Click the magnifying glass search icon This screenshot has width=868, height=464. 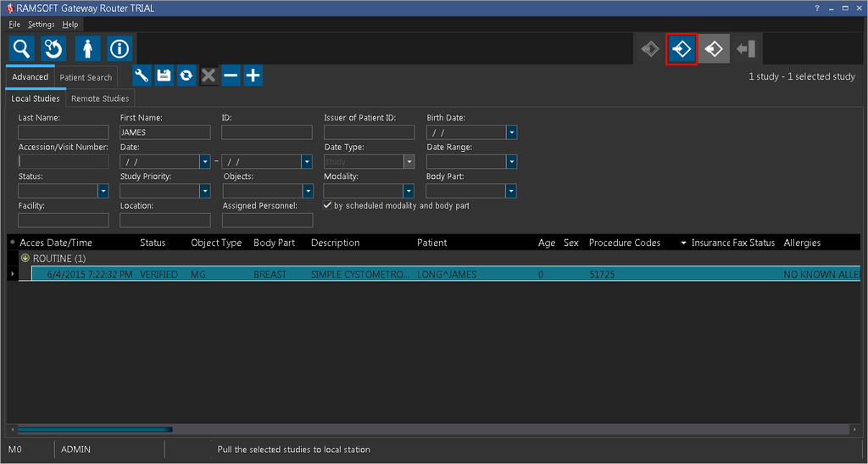(x=21, y=48)
